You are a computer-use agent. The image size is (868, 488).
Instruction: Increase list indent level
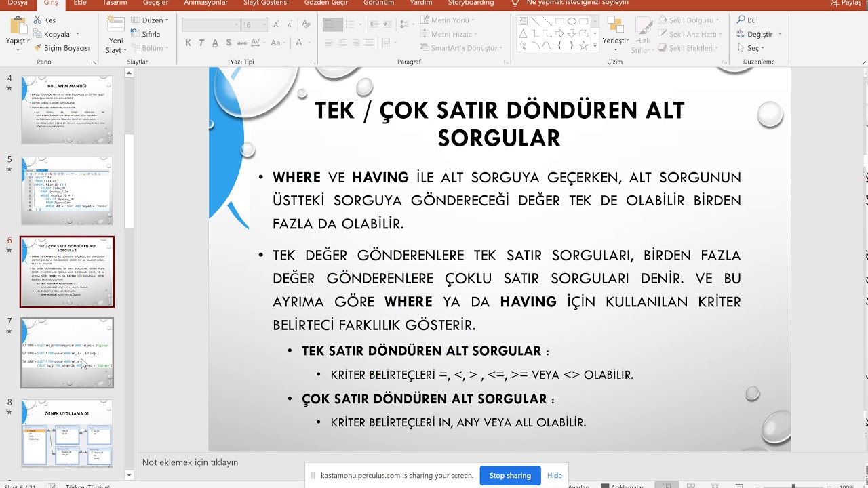tap(387, 24)
